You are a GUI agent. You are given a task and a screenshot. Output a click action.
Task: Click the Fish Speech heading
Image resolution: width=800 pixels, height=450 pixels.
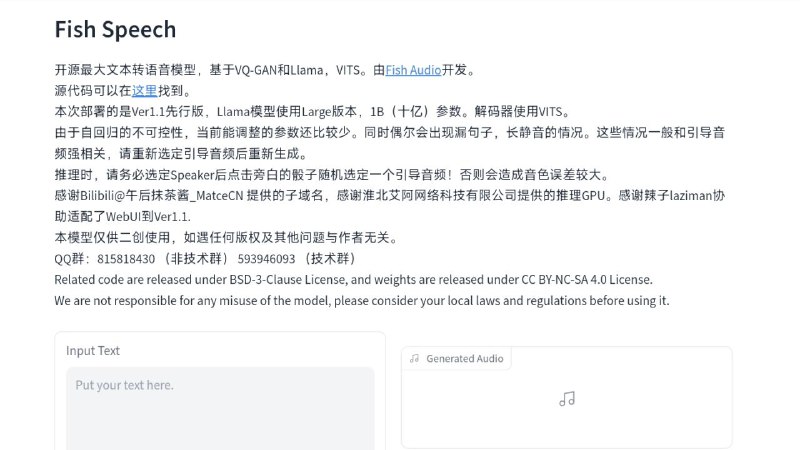[x=115, y=30]
